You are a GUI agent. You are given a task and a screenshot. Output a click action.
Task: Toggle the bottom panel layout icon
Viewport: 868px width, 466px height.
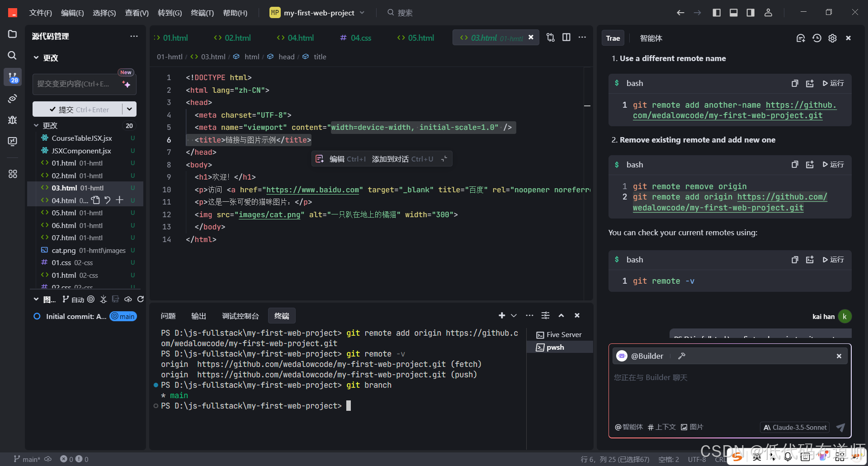734,13
